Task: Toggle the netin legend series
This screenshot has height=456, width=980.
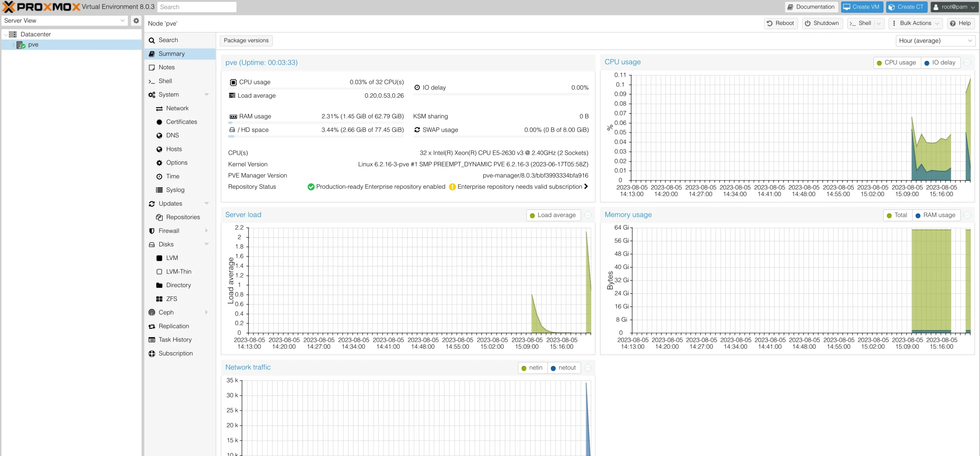Action: (x=532, y=368)
